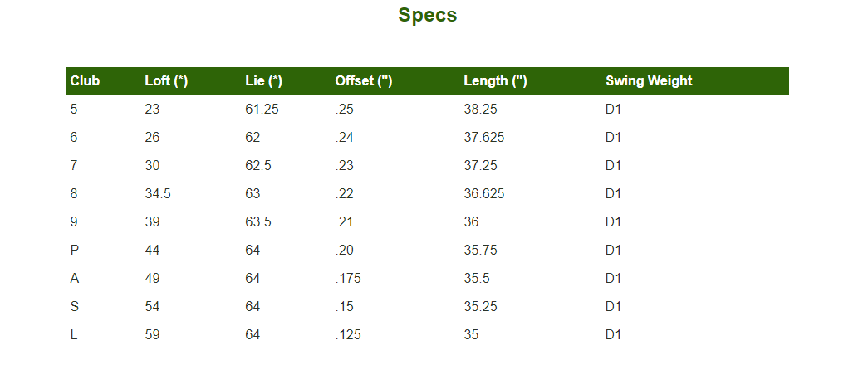
Task: Click length value 38.25
Action: pyautogui.click(x=480, y=109)
